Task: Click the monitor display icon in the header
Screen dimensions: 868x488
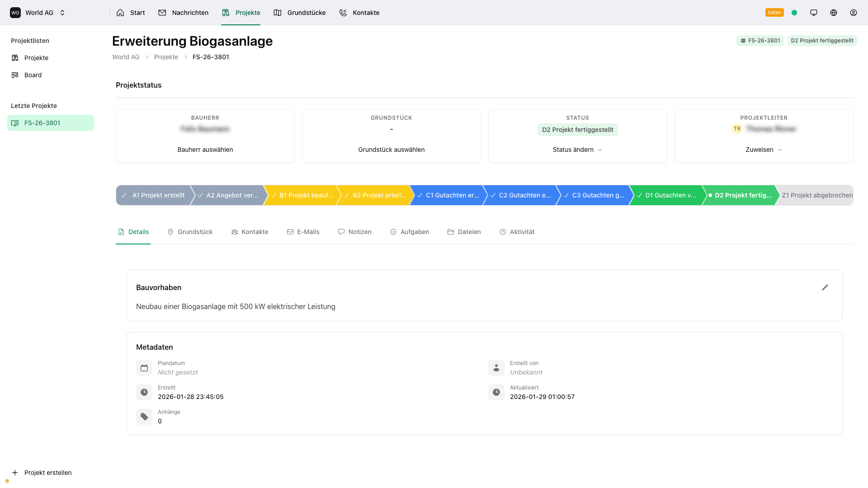Action: (814, 12)
